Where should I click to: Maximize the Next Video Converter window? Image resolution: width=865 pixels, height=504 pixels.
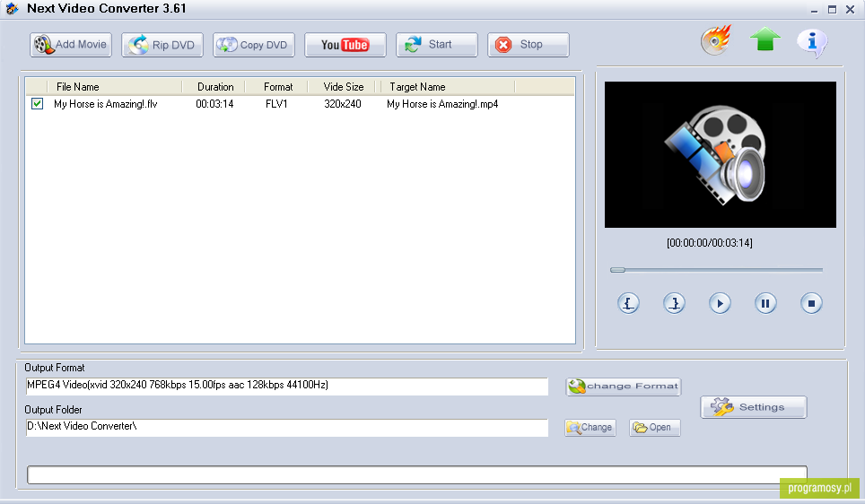point(832,9)
